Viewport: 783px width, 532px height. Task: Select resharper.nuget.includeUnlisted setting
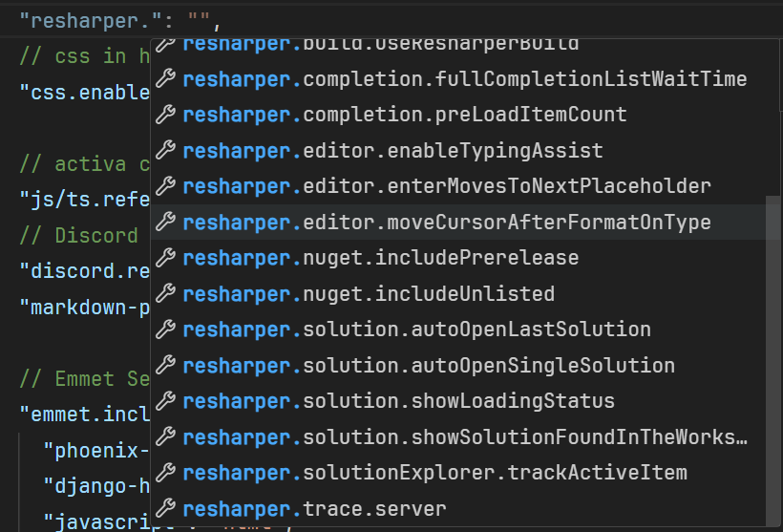tap(458, 294)
